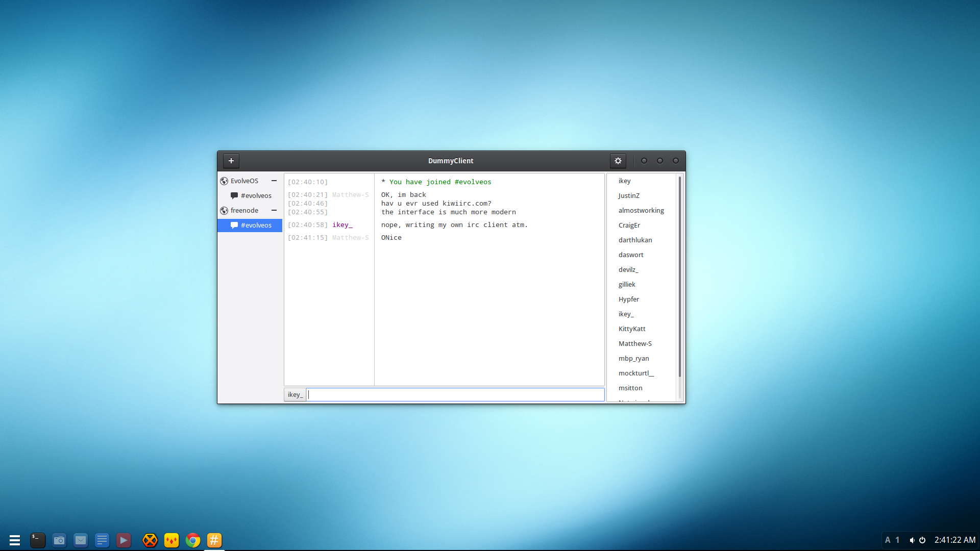980x551 pixels.
Task: Select the EvolveOS server row
Action: point(250,181)
